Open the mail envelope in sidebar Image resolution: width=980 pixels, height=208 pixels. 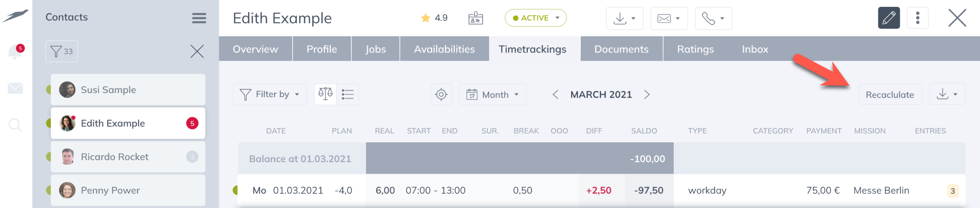(x=15, y=88)
